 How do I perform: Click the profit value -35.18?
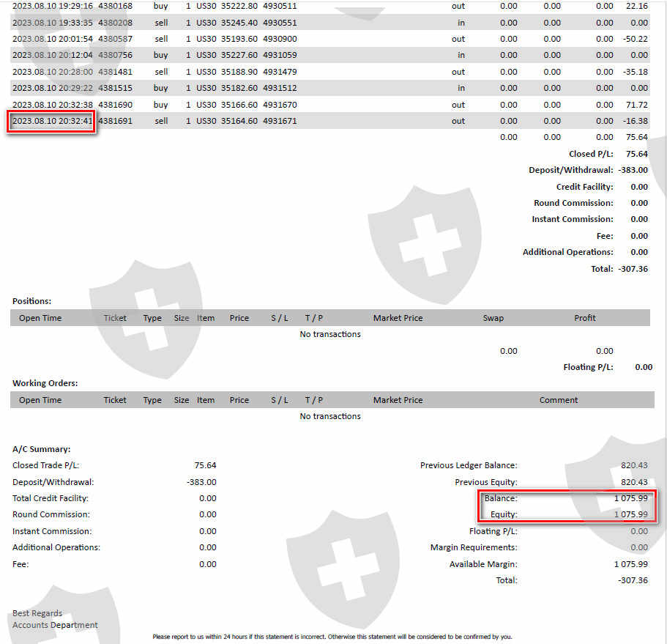[x=636, y=72]
